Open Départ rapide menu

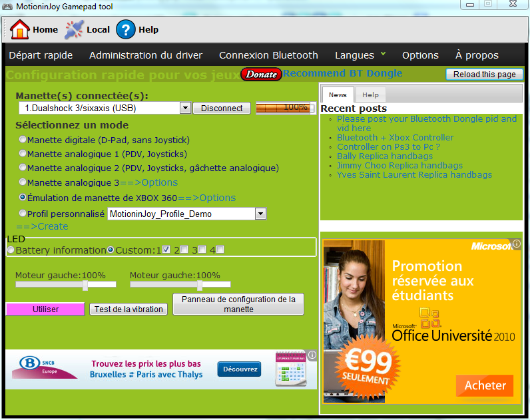[41, 55]
